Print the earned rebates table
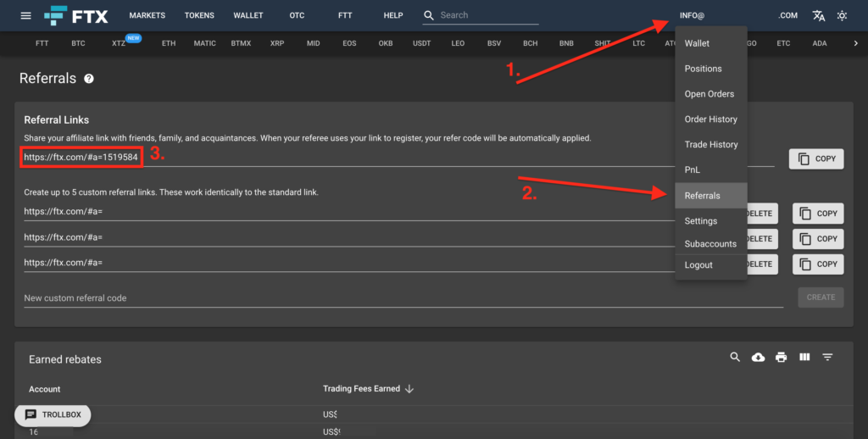 781,357
